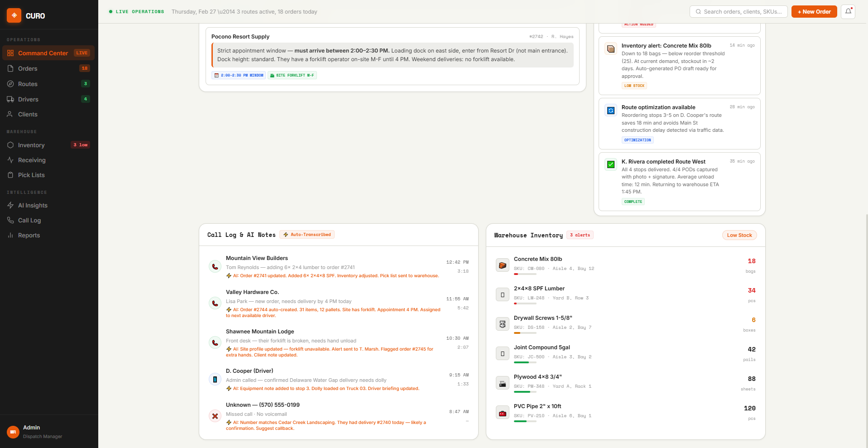This screenshot has width=868, height=448.
Task: Click the Site Forklift M-F tag
Action: 292,76
